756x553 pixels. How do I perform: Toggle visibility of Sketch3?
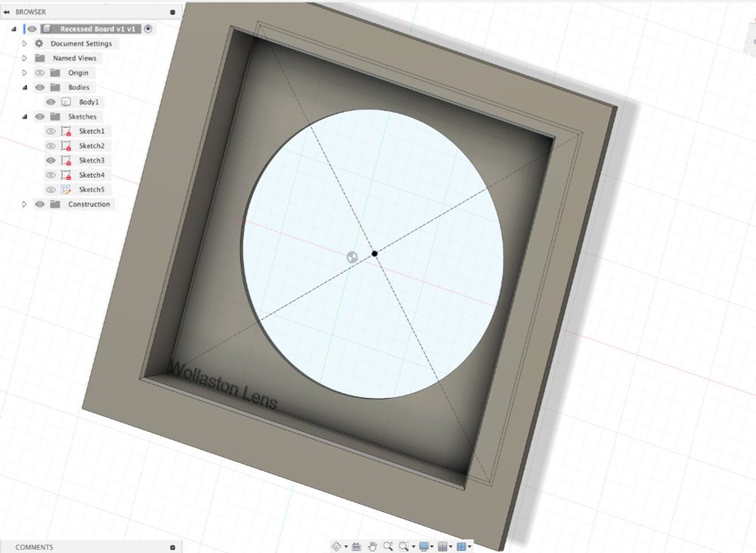pos(51,160)
